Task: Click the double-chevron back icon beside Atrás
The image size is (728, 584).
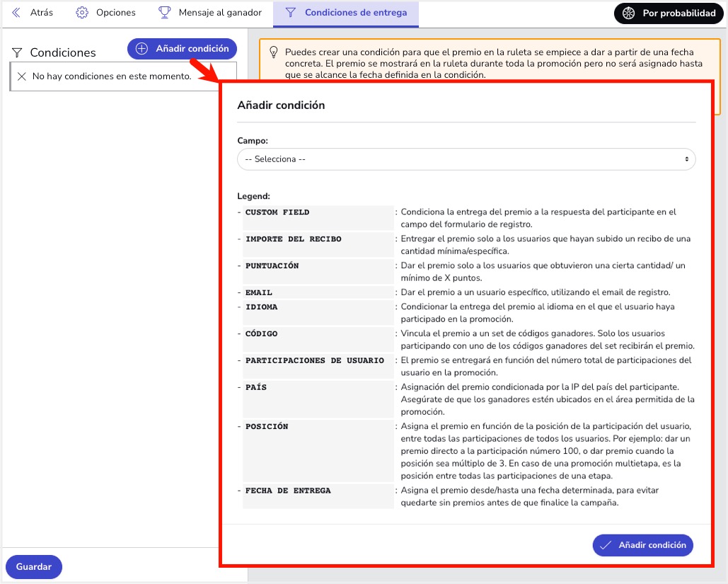Action: pyautogui.click(x=16, y=13)
